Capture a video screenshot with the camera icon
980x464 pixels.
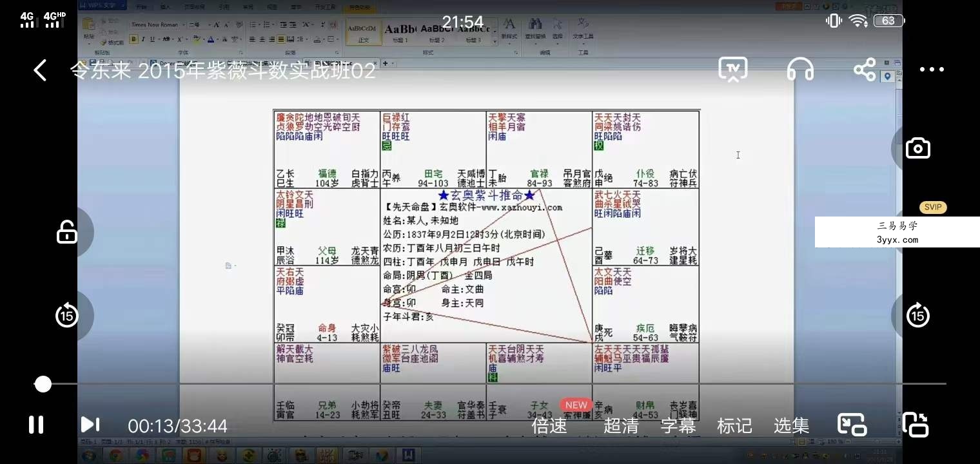(917, 149)
